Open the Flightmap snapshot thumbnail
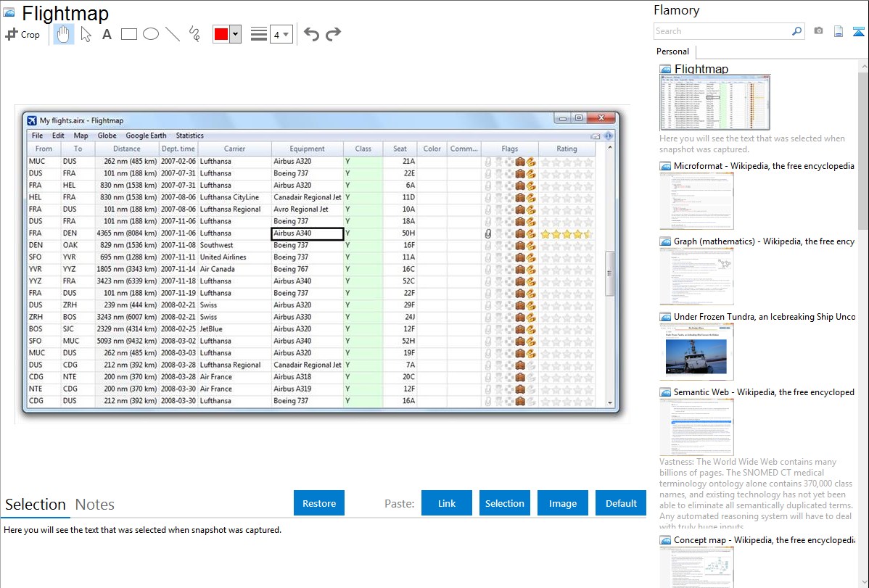 point(715,102)
